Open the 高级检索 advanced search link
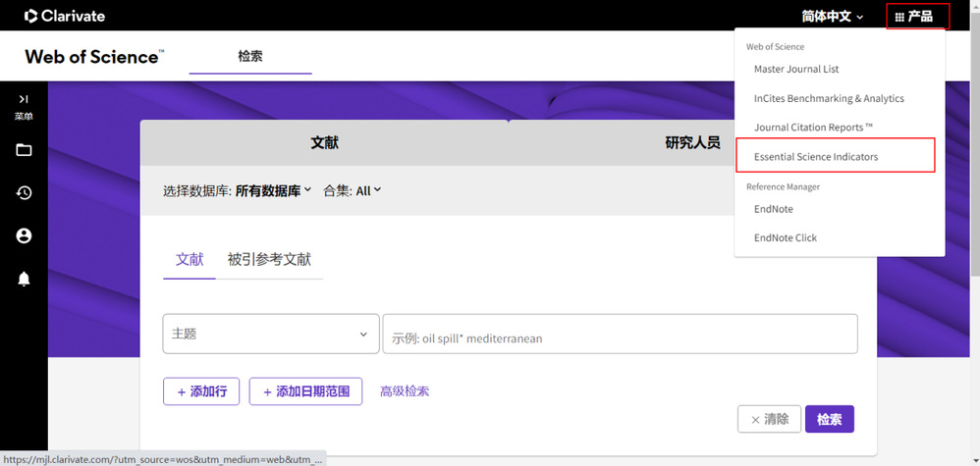Image resolution: width=980 pixels, height=466 pixels. coord(405,391)
